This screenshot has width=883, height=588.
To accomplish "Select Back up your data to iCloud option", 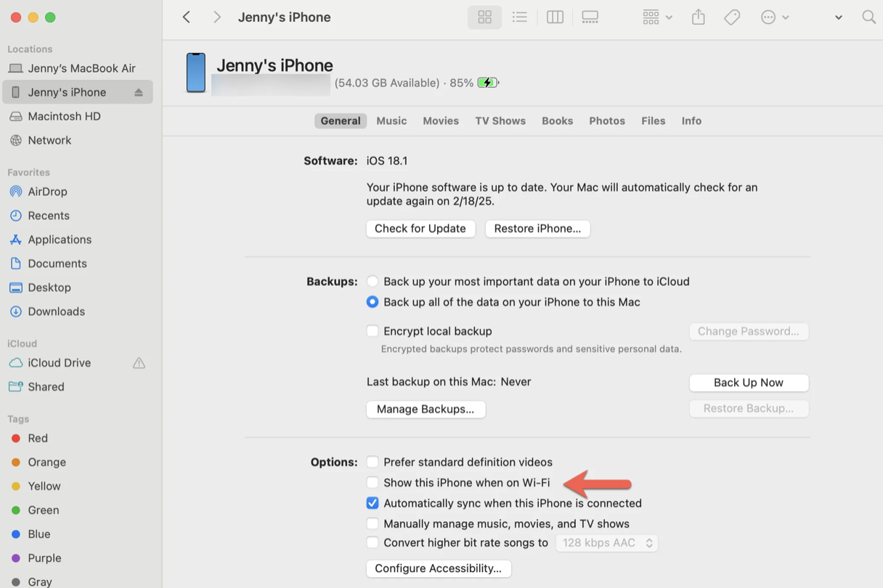I will (373, 281).
